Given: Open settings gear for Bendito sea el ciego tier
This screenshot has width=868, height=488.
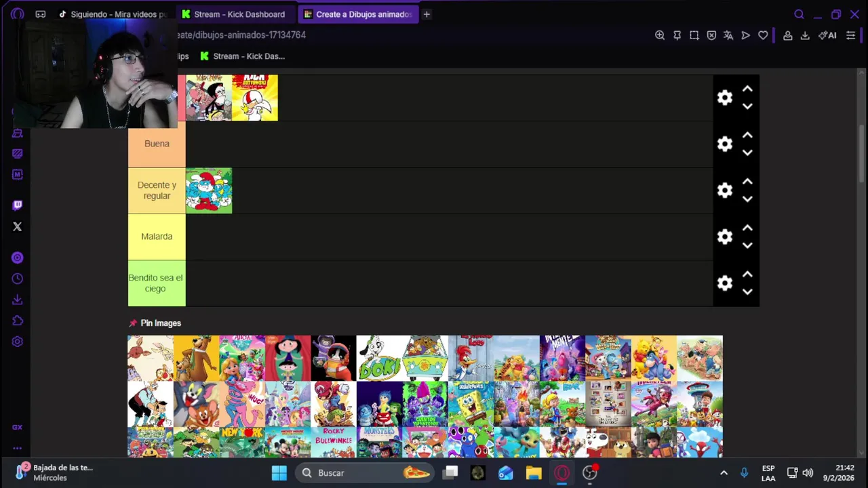Looking at the screenshot, I should (x=725, y=283).
